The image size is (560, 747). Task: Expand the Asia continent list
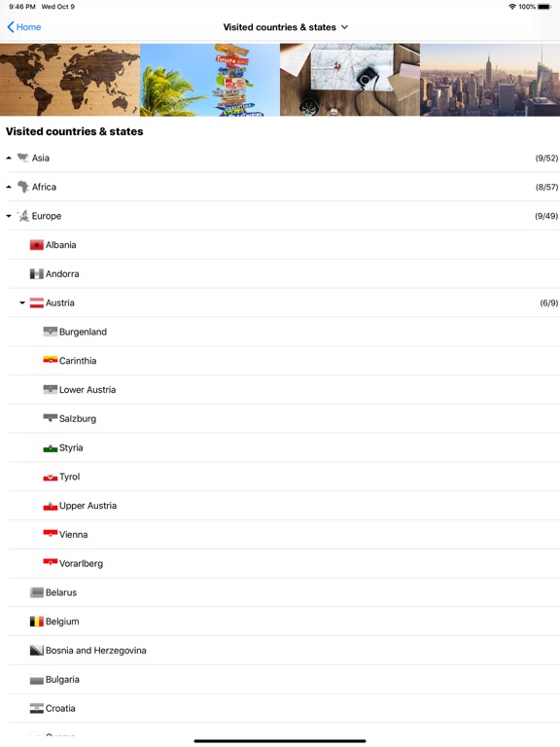click(x=9, y=158)
